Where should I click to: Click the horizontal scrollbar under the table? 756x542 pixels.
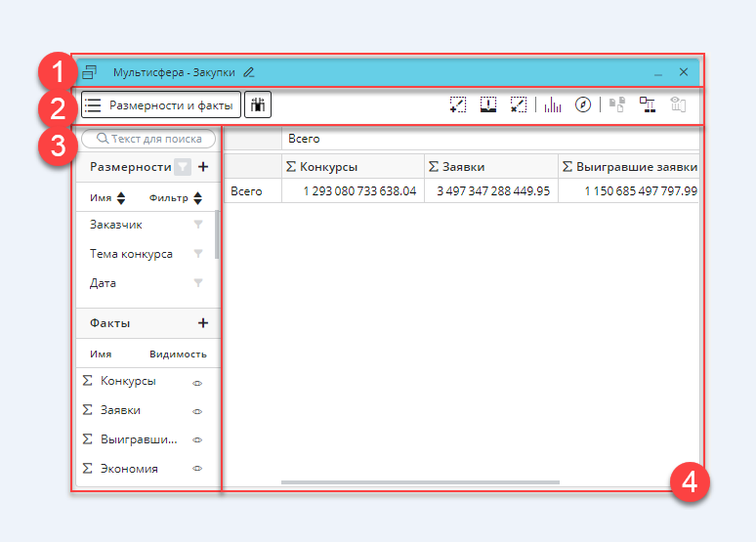420,482
